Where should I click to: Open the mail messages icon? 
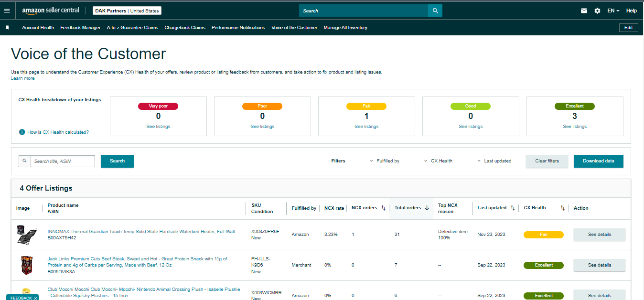coord(584,11)
